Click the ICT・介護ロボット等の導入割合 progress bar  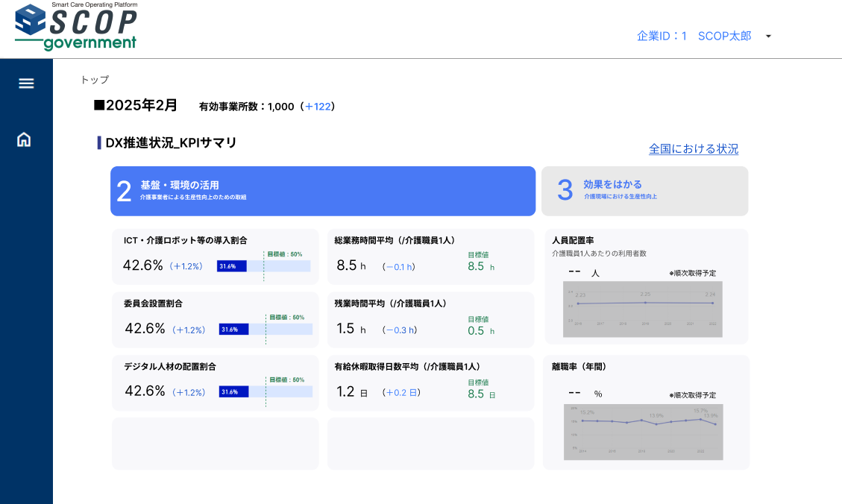click(265, 265)
